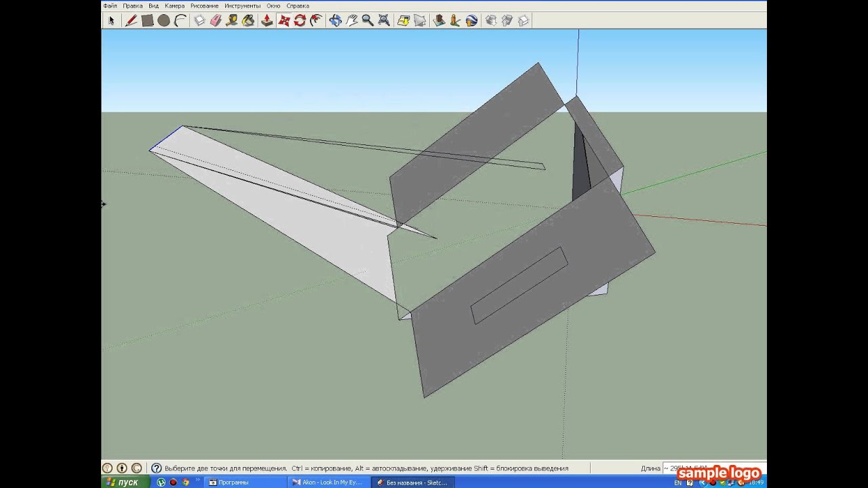Choose the Zoom magnifier tool
The width and height of the screenshot is (868, 488).
[368, 20]
